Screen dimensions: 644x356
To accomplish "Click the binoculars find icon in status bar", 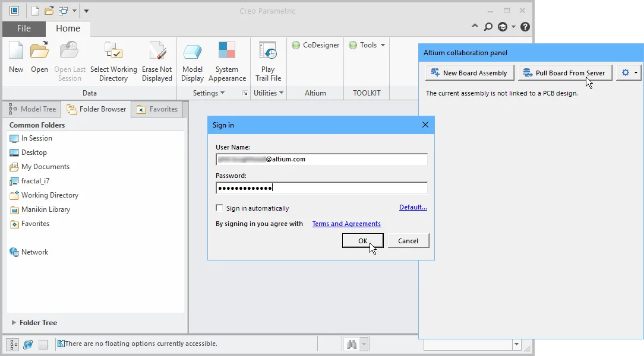I will pyautogui.click(x=352, y=344).
